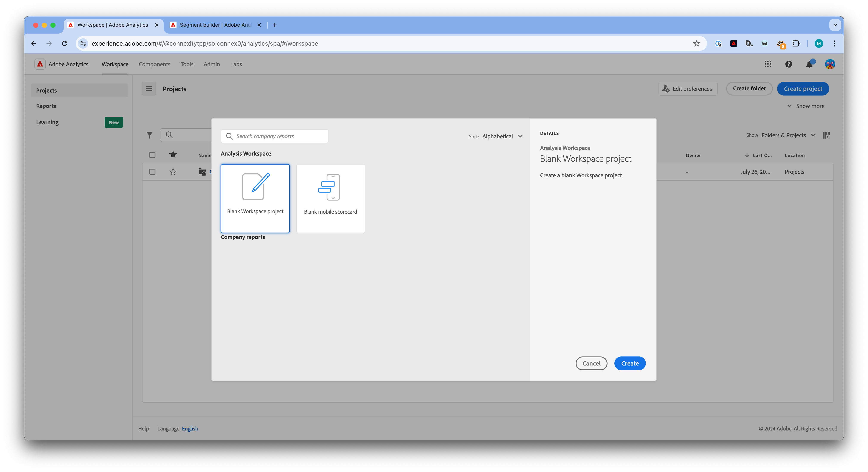View site information icon in address bar
The width and height of the screenshot is (868, 472).
pyautogui.click(x=83, y=43)
